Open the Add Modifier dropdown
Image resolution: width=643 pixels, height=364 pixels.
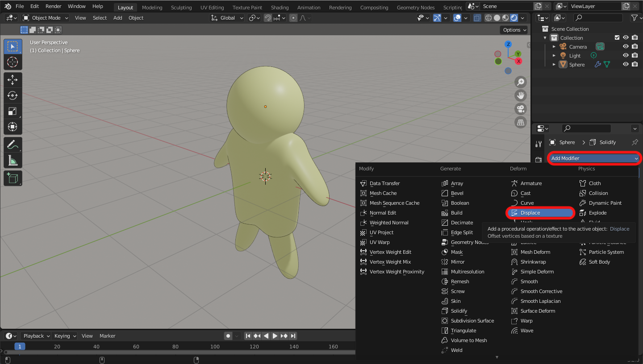click(594, 158)
